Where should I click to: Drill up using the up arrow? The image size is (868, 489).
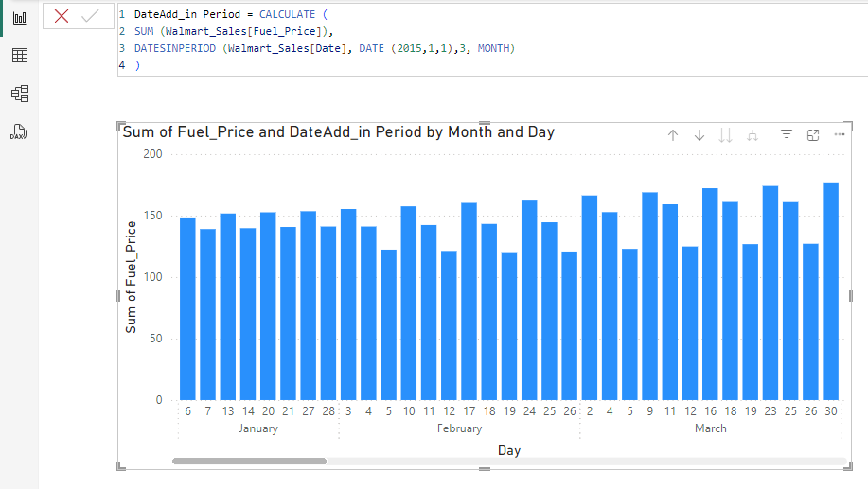pyautogui.click(x=673, y=135)
